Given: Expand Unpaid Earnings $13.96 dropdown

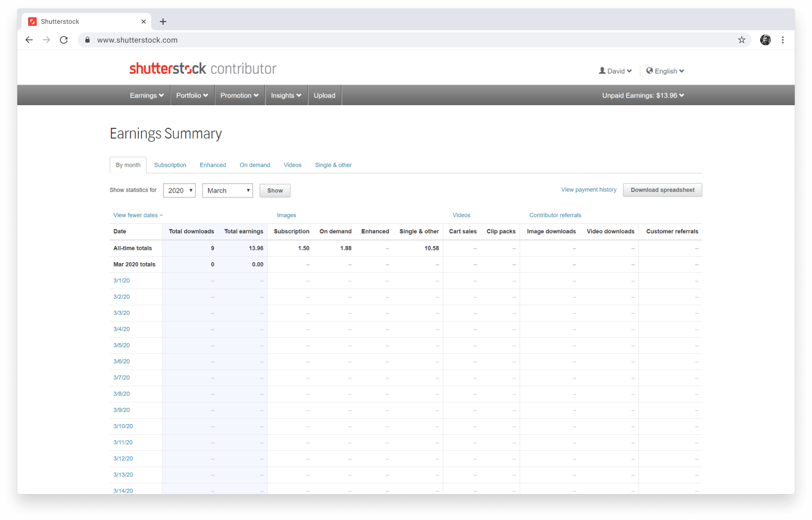Looking at the screenshot, I should [x=643, y=95].
